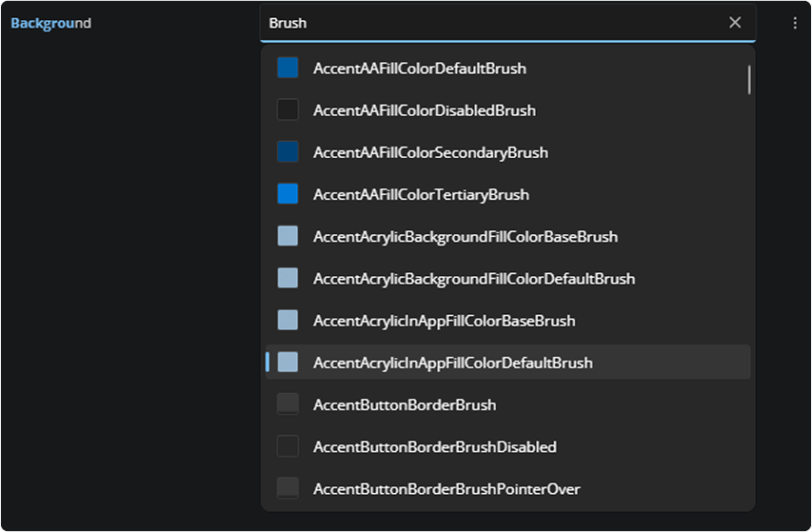The height and width of the screenshot is (532, 812).
Task: Select AccentAcrylicBackgroundFillColorDefaultBrush option
Action: (507, 279)
